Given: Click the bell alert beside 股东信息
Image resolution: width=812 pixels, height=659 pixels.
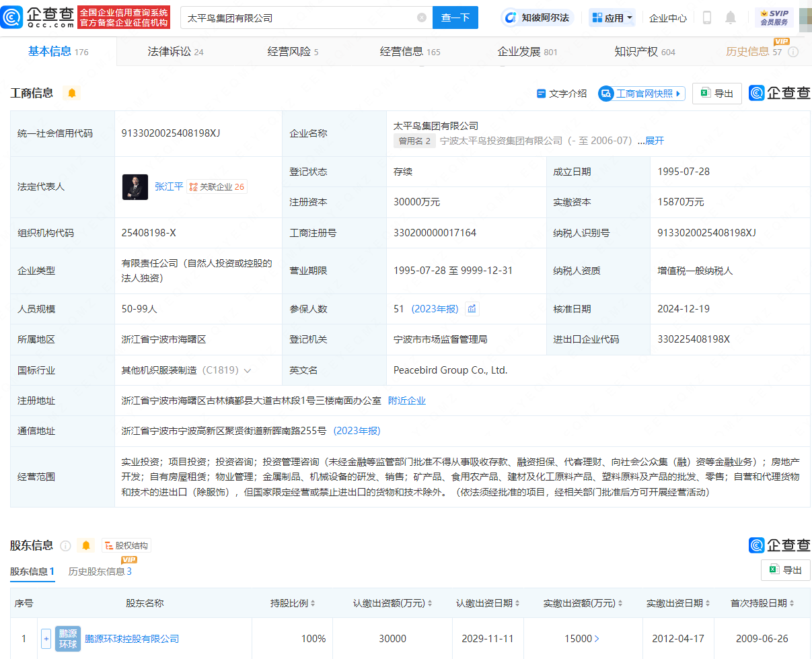Looking at the screenshot, I should (86, 545).
